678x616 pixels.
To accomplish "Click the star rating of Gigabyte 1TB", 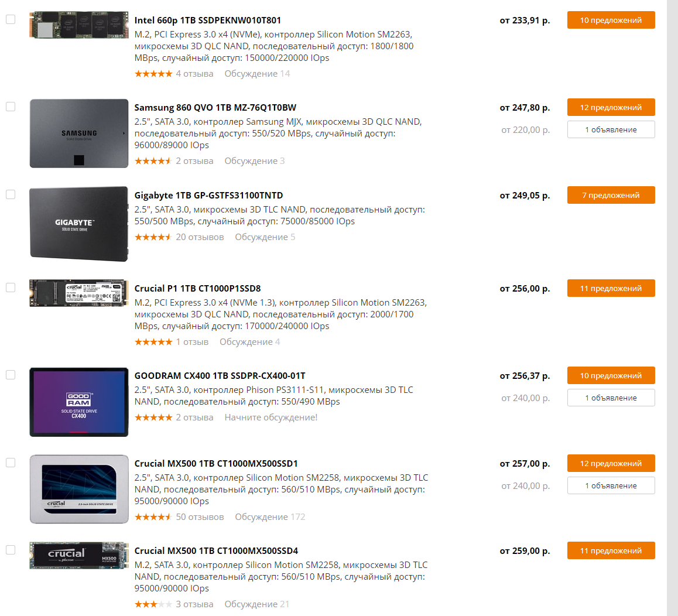I will click(153, 237).
